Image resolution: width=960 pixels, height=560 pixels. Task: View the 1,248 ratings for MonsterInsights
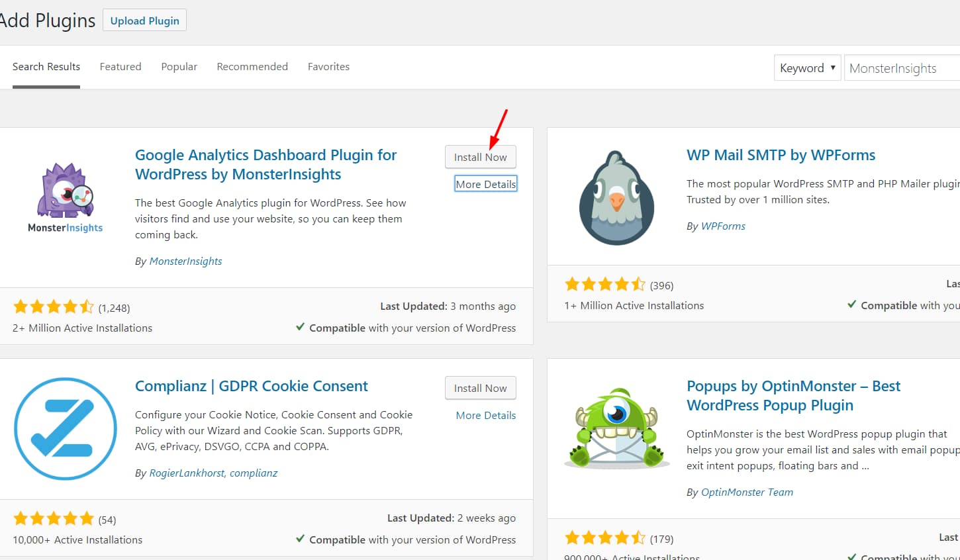coord(113,307)
